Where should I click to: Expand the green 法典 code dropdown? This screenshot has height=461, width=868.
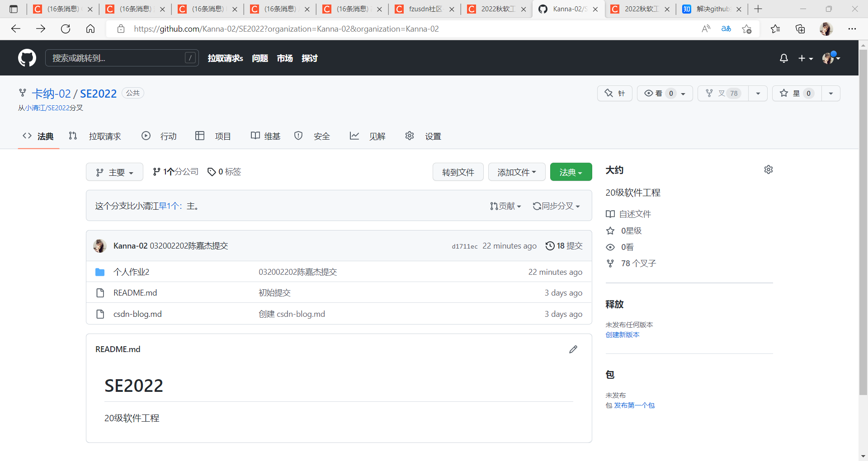571,172
